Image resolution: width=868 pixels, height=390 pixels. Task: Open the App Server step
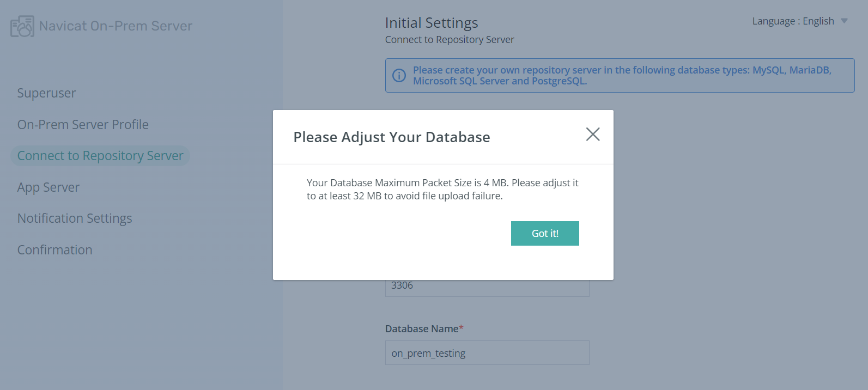(48, 187)
